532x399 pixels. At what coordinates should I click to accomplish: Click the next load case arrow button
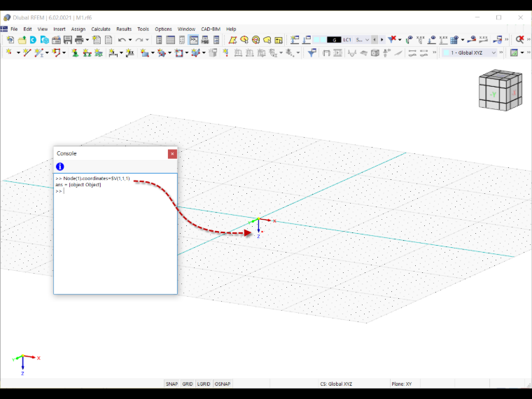[382, 40]
